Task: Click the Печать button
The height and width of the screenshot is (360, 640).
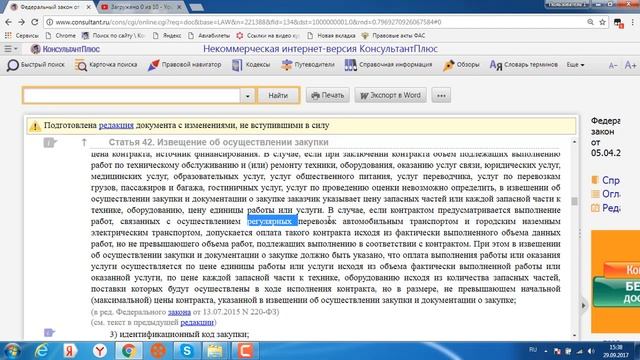Action: [x=328, y=96]
